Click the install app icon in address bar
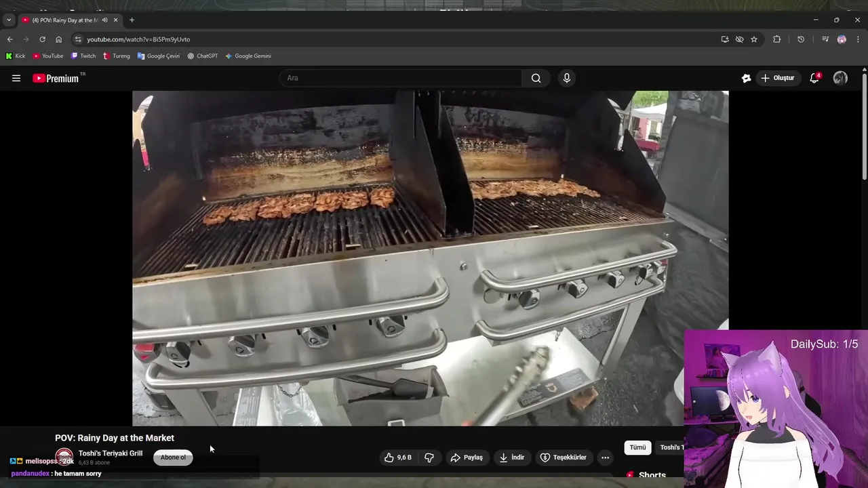Viewport: 868px width, 488px height. pos(725,39)
